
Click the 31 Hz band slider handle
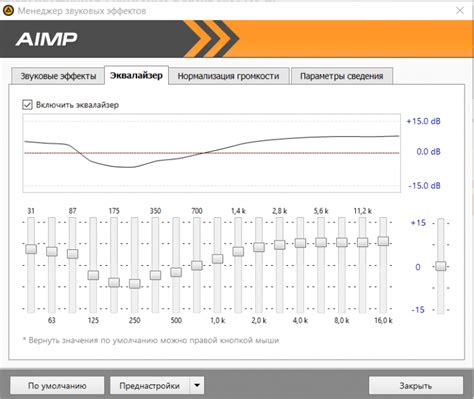[x=31, y=249]
